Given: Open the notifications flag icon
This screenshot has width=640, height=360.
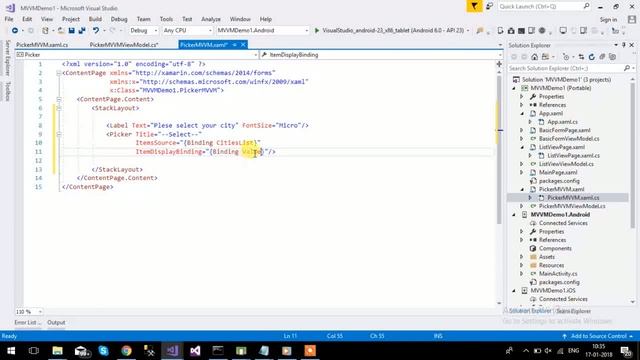Looking at the screenshot, I should pyautogui.click(x=474, y=7).
